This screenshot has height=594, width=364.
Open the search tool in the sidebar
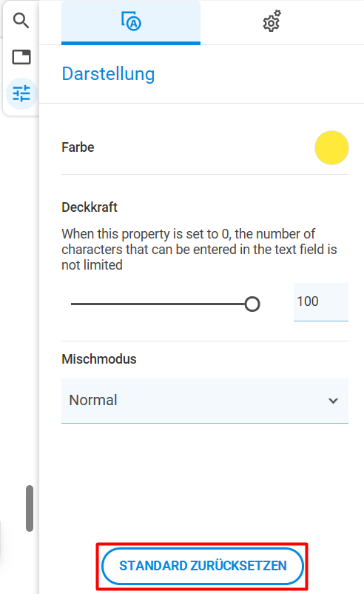point(21,21)
